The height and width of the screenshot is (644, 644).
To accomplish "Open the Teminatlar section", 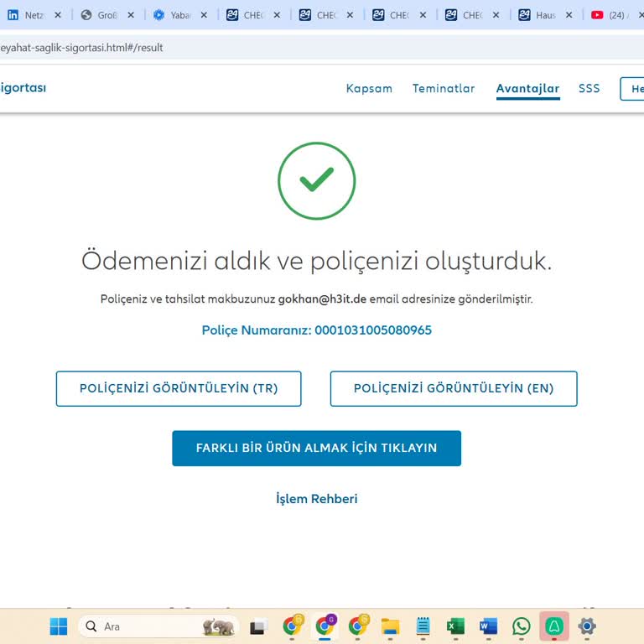I will [x=444, y=89].
